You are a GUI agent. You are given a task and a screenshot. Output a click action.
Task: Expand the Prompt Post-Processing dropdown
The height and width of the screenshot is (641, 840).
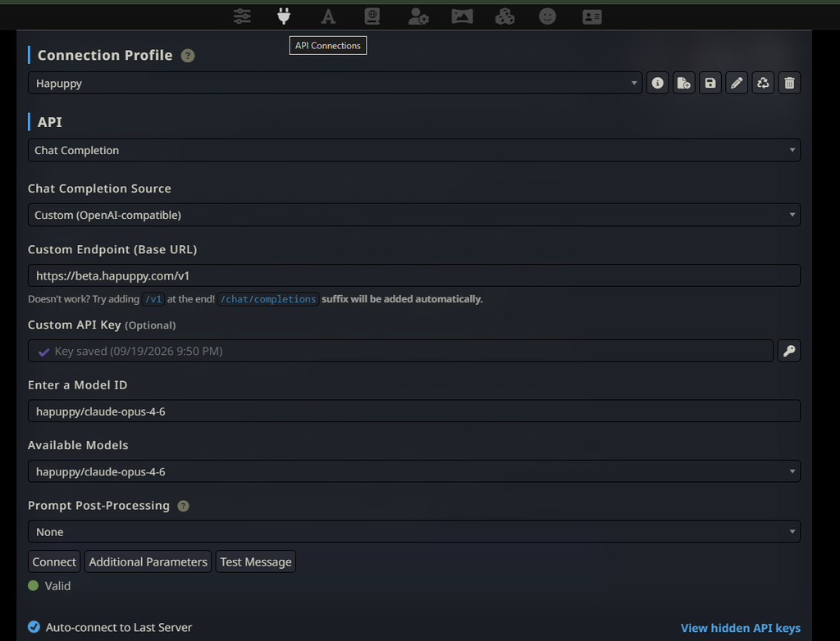[x=414, y=532]
